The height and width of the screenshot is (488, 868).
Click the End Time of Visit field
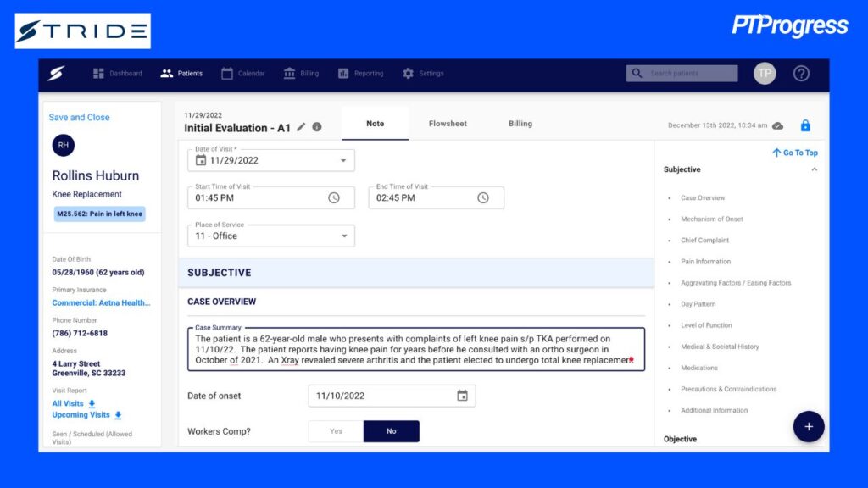click(437, 197)
